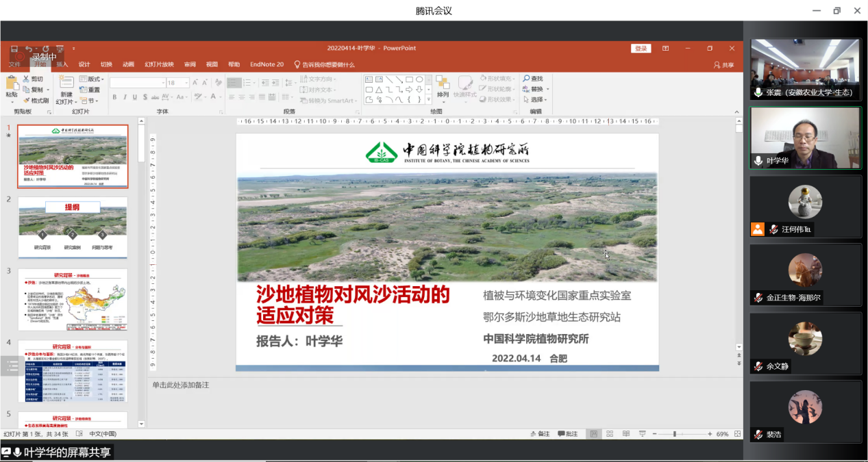868x462 pixels.
Task: Open the 设计 (Design) ribbon tab
Action: pos(84,64)
